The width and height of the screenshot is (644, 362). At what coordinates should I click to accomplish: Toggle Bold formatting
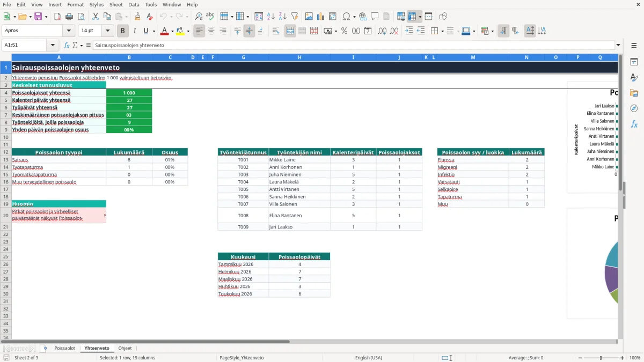coord(123,31)
